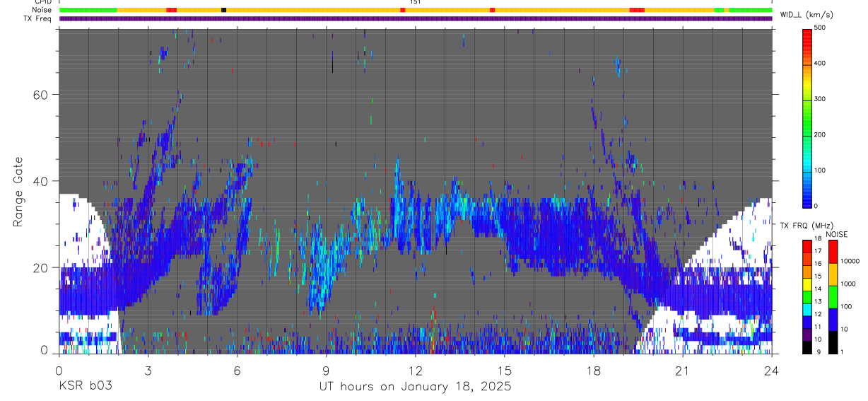Click the 200 tick on the width color bar
This screenshot has height=401, width=868.
[x=820, y=134]
